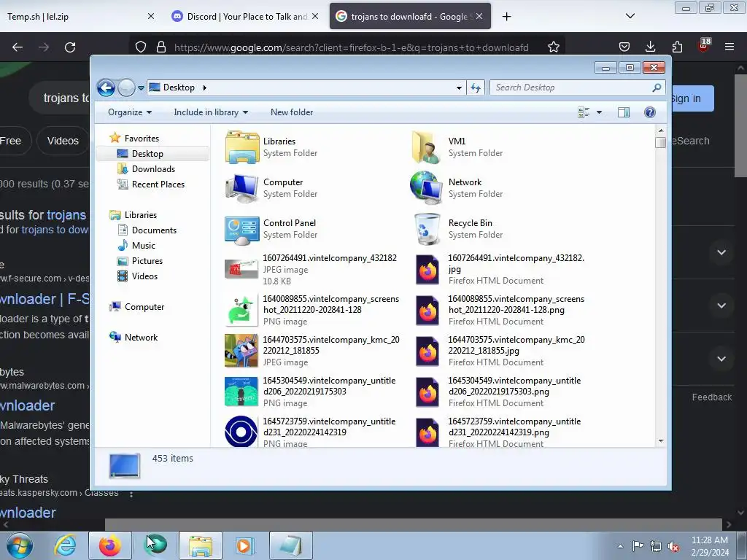Select Libraries in the navigation pane
The height and width of the screenshot is (560, 747).
coord(141,215)
